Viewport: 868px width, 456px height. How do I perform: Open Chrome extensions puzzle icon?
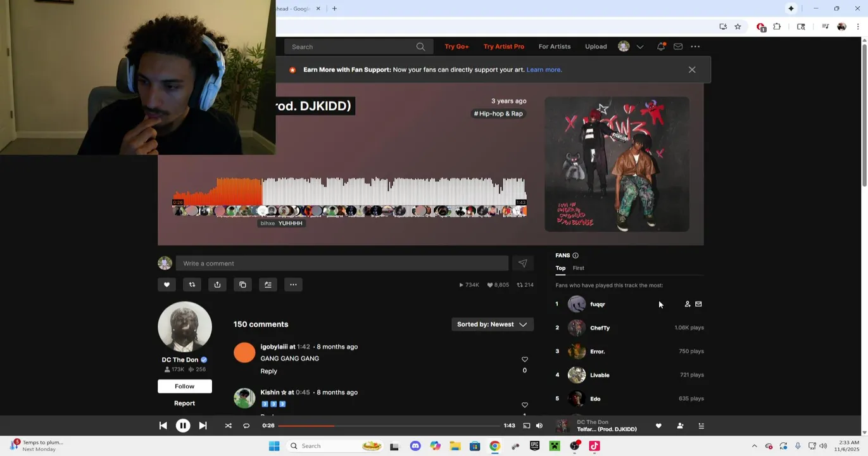pyautogui.click(x=777, y=27)
